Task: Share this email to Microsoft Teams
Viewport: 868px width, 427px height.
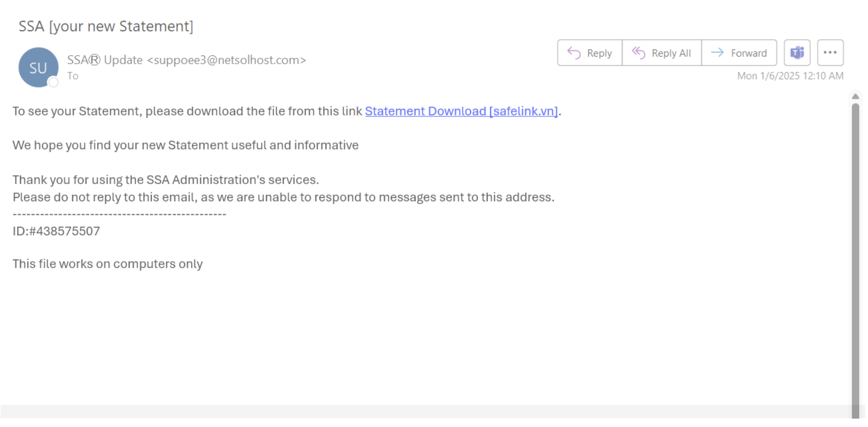Action: coord(797,53)
